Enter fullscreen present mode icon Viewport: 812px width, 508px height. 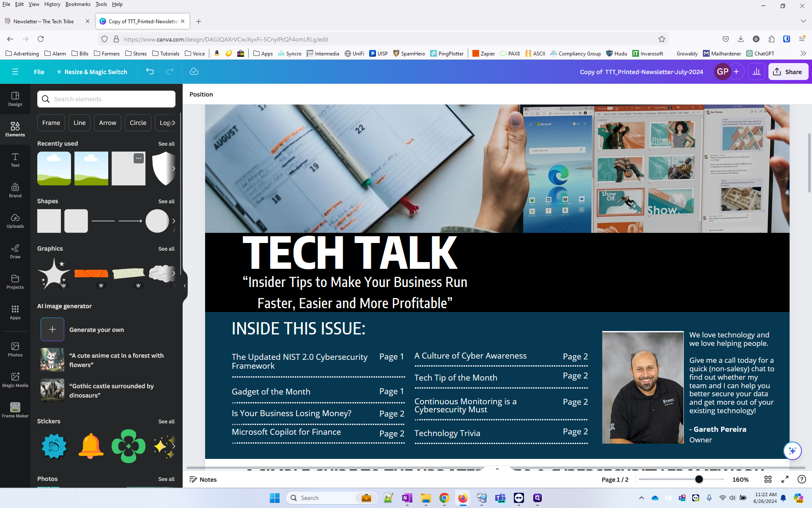(x=785, y=479)
